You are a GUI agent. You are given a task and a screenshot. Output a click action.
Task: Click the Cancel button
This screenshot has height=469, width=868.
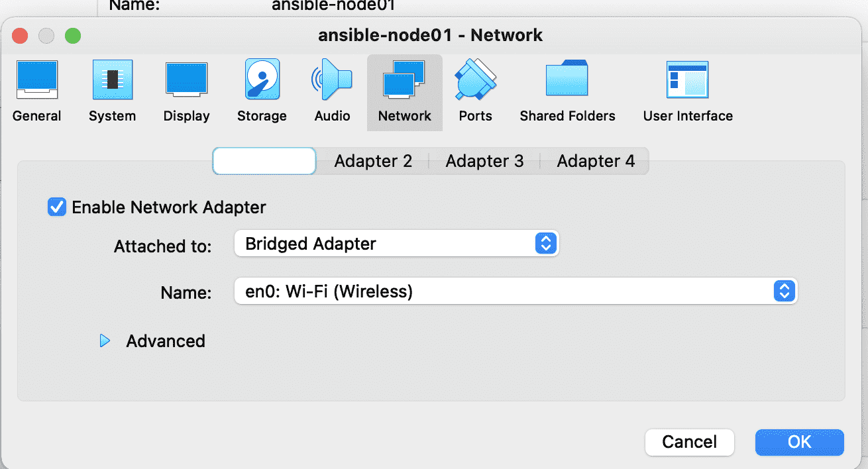tap(690, 442)
